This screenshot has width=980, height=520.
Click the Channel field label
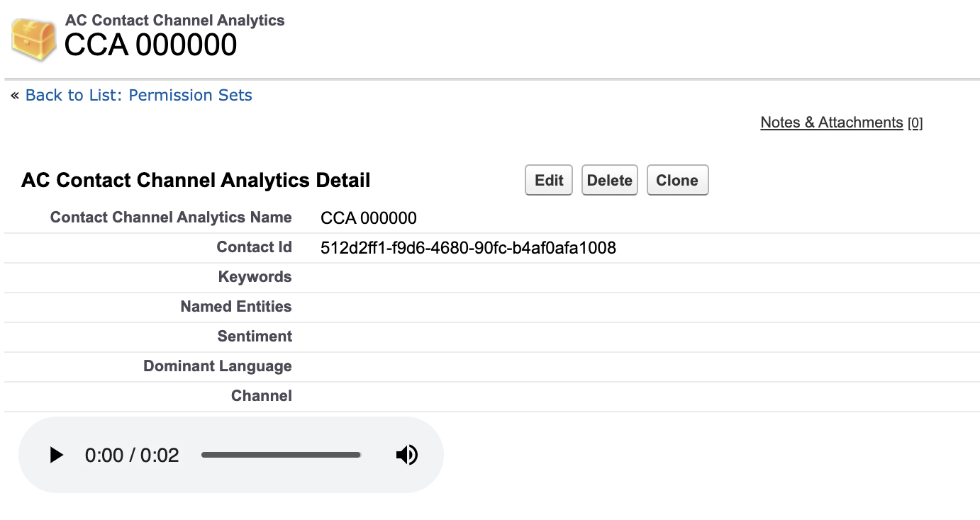262,396
